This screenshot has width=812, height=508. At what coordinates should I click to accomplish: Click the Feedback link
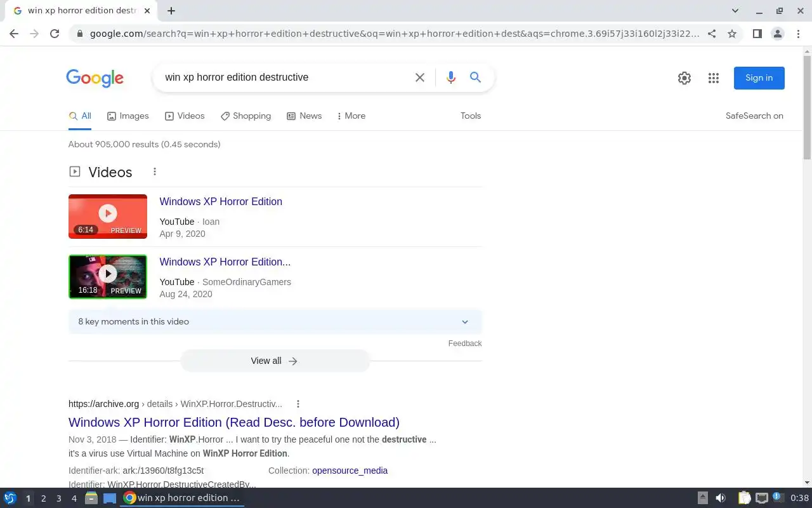pos(465,344)
